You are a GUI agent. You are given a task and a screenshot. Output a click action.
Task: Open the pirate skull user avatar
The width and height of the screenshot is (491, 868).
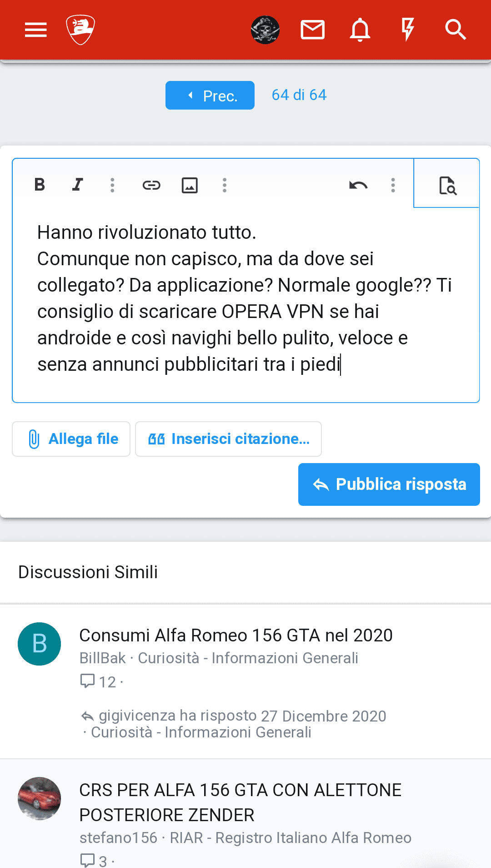265,30
